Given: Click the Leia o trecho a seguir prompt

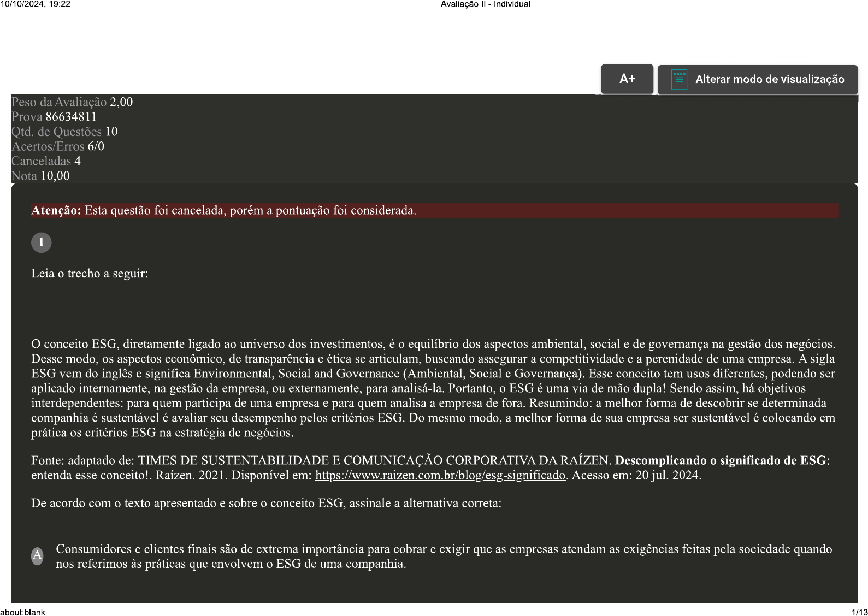Looking at the screenshot, I should 90,274.
